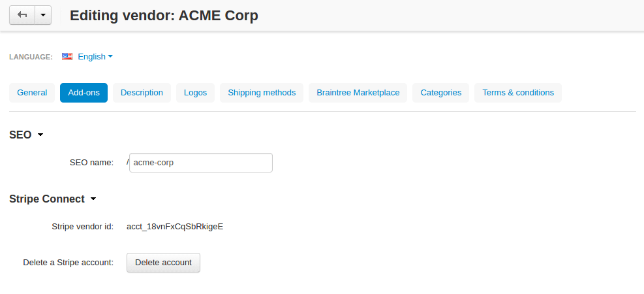Open the dropdown caret beside the back arrow
644x294 pixels.
click(43, 15)
